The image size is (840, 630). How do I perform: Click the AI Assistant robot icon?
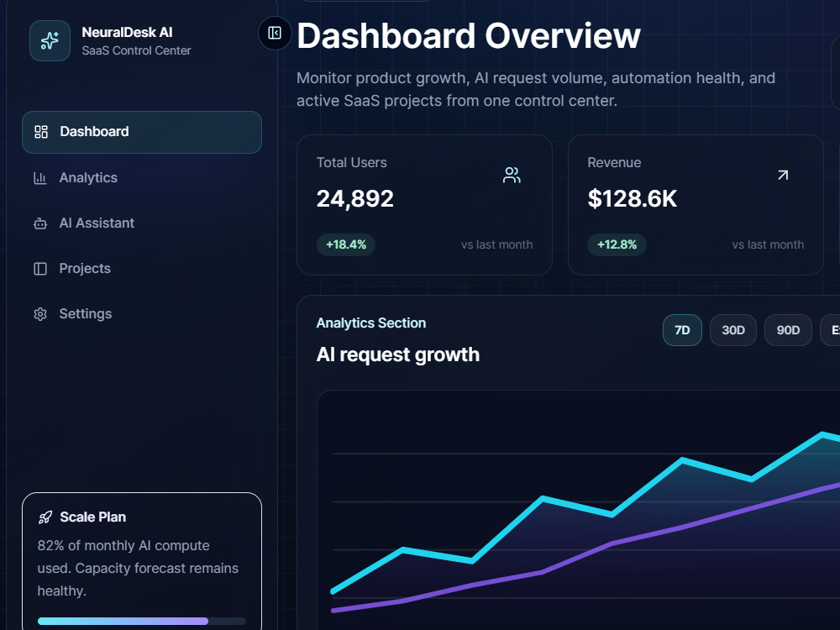[40, 223]
